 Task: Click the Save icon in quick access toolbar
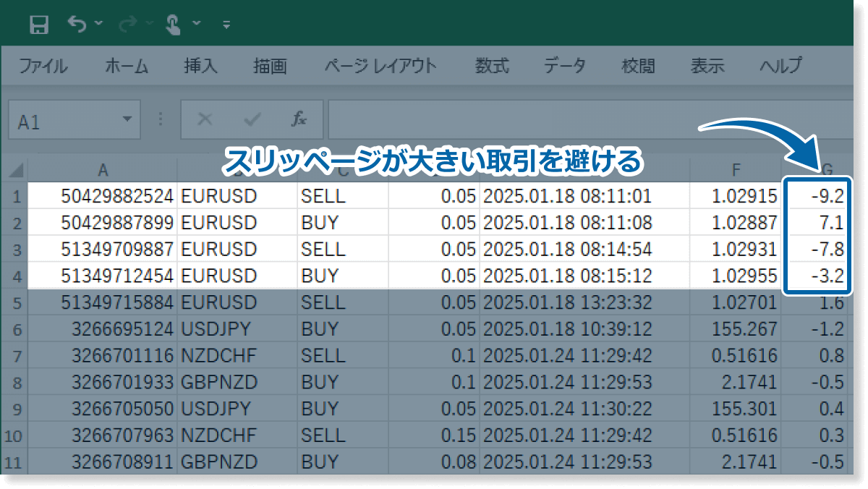coord(39,25)
